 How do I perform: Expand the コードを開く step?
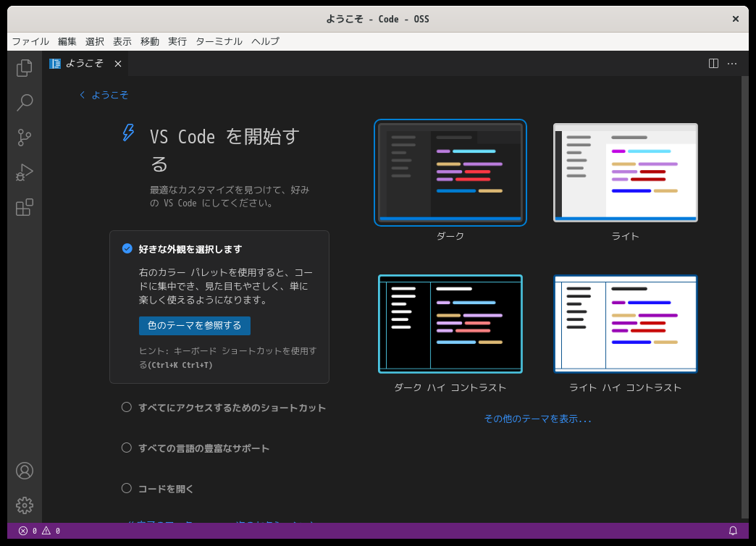pyautogui.click(x=165, y=489)
